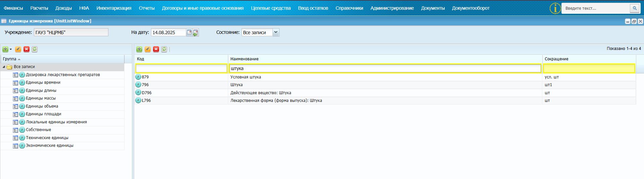Screen dimensions: 644x179
Task: Click the Введите текст search field
Action: (x=596, y=8)
